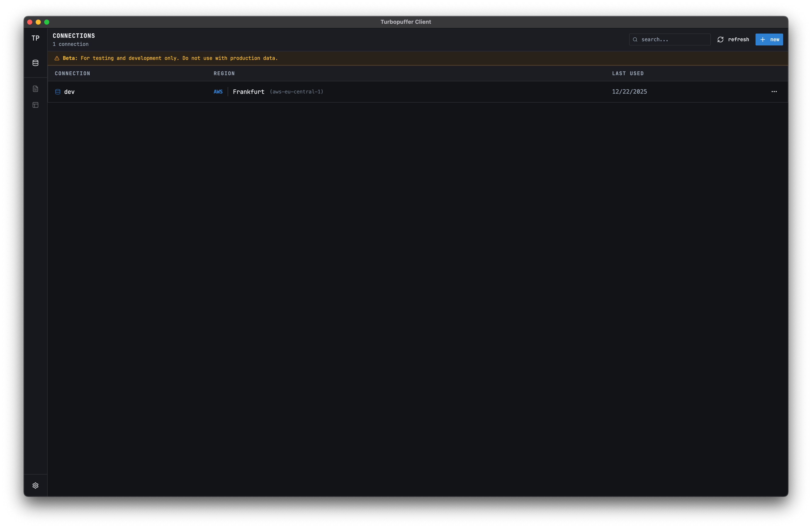This screenshot has height=528, width=812.
Task: Open the documents sidebar icon
Action: pos(35,89)
